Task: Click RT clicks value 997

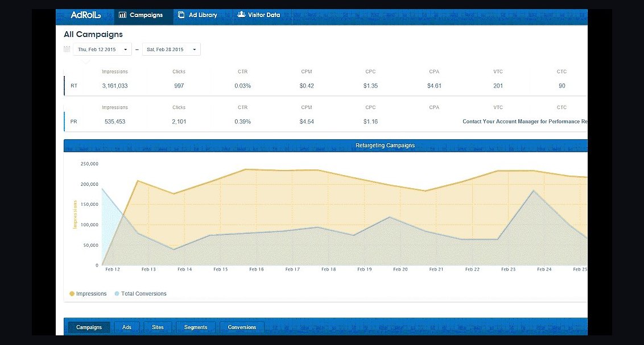Action: (x=179, y=86)
